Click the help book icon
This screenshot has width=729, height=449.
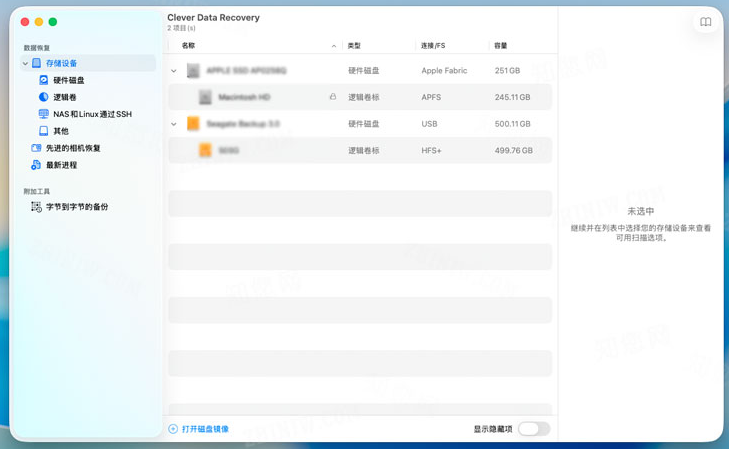tap(705, 22)
